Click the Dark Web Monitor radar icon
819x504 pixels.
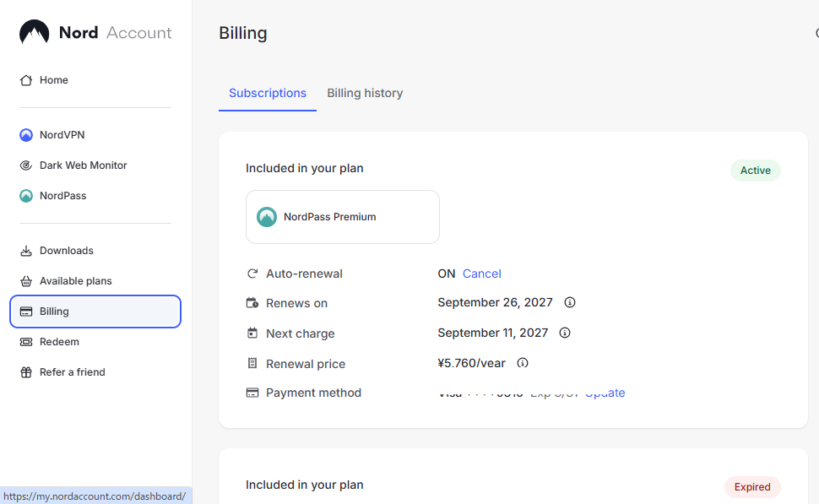point(26,165)
